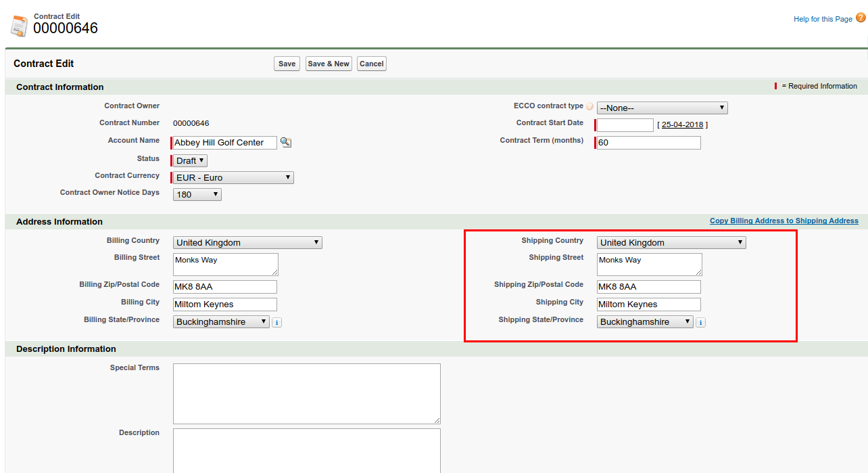Click the Shipping State/Province info icon
The height and width of the screenshot is (473, 868).
pos(700,323)
